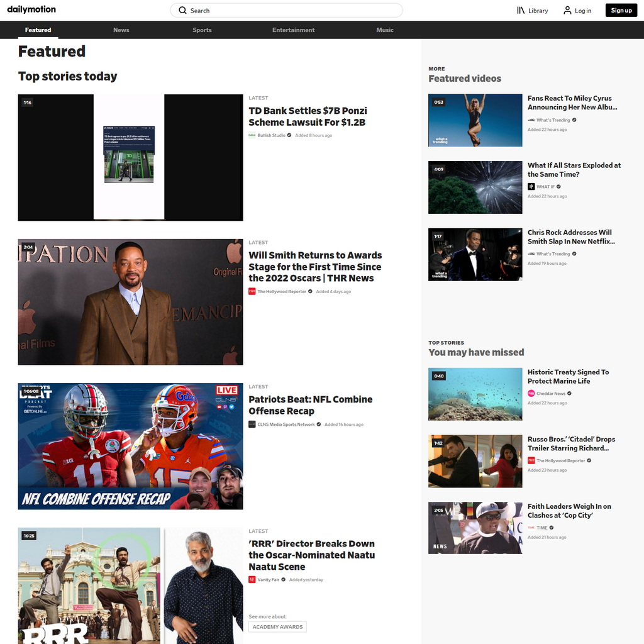The height and width of the screenshot is (644, 644).
Task: Open the Music tab
Action: 385,30
